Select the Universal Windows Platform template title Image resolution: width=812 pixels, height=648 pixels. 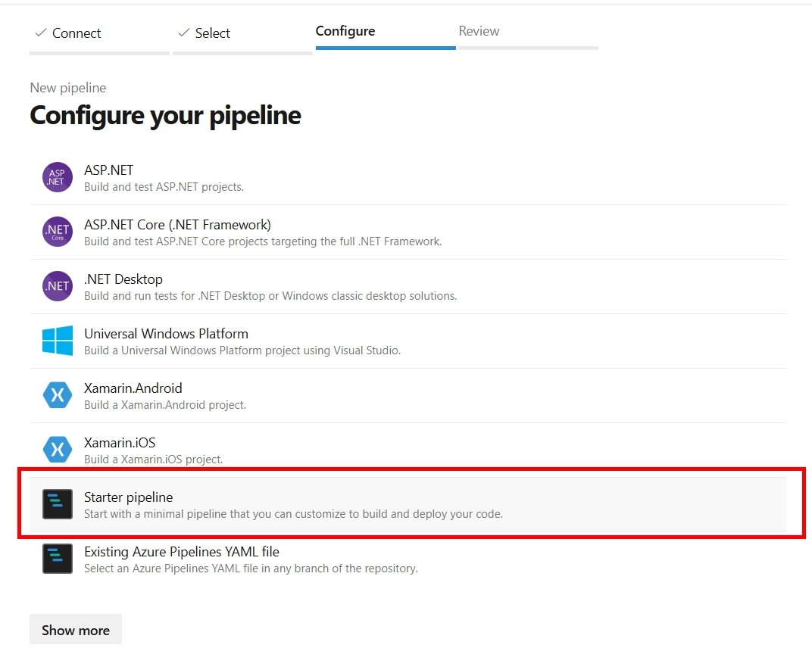tap(166, 333)
